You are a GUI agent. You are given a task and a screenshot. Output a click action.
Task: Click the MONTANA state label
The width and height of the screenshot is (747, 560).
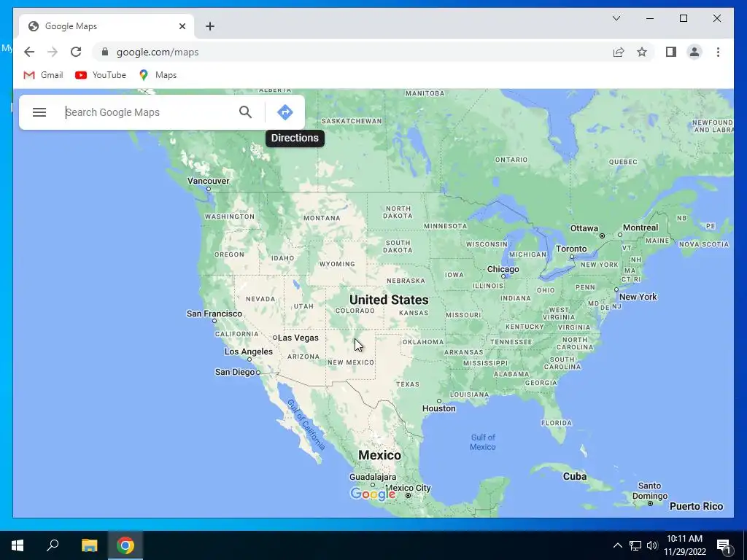tap(322, 218)
